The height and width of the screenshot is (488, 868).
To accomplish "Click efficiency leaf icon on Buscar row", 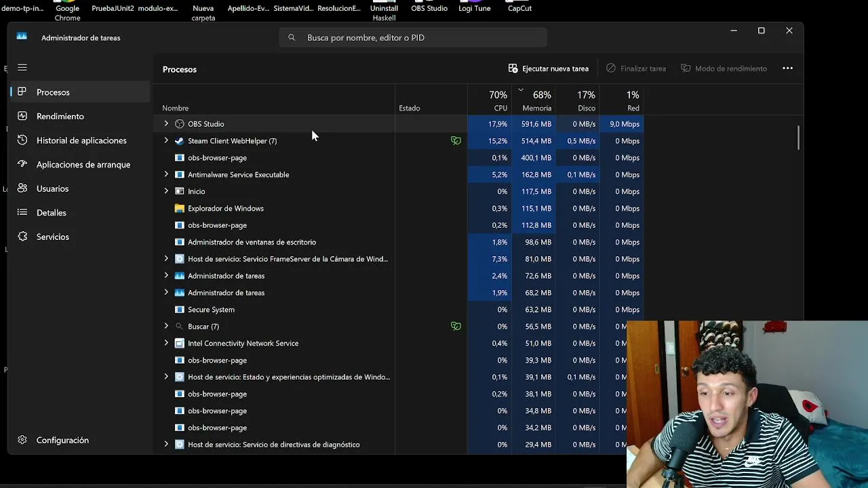I will (x=456, y=326).
